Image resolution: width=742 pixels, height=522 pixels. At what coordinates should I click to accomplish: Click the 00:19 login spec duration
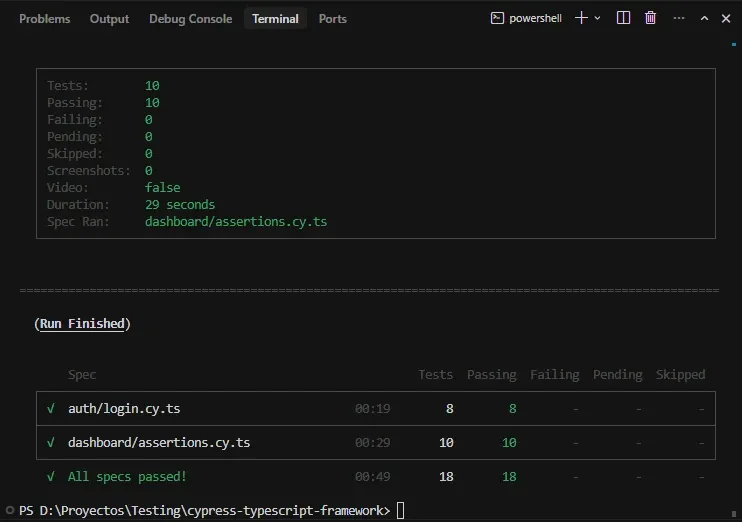tap(372, 408)
